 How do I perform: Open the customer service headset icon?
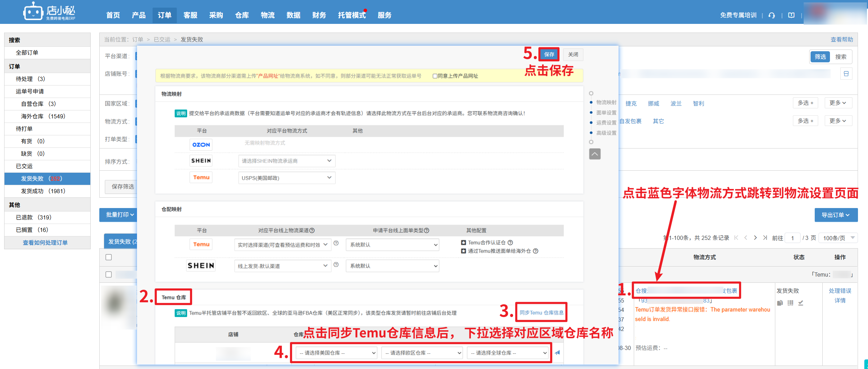pyautogui.click(x=771, y=15)
